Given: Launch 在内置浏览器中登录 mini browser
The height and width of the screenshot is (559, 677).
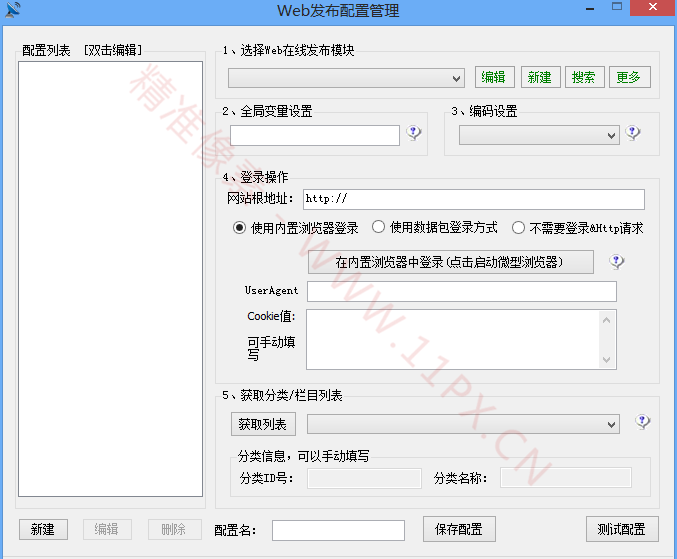Looking at the screenshot, I should pos(450,262).
